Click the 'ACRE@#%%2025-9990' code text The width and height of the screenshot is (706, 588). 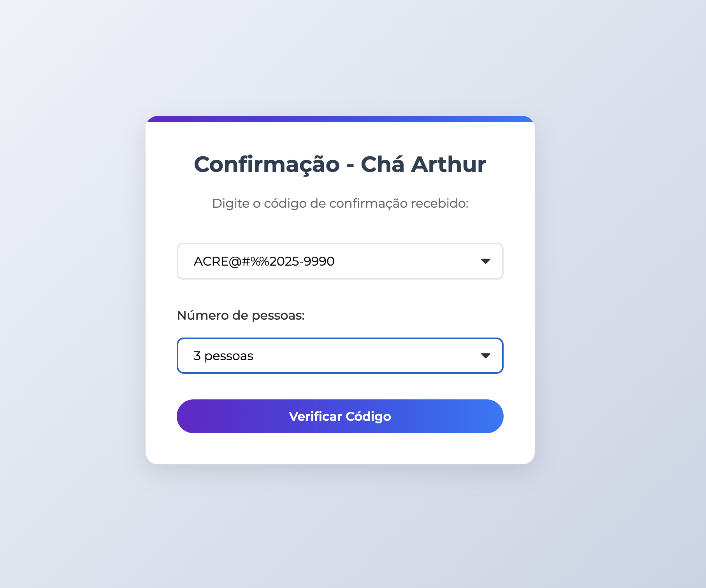264,261
